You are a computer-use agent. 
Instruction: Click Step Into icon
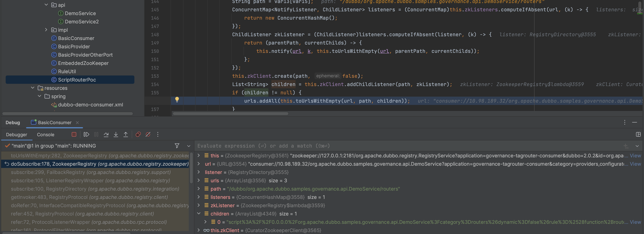click(x=116, y=135)
